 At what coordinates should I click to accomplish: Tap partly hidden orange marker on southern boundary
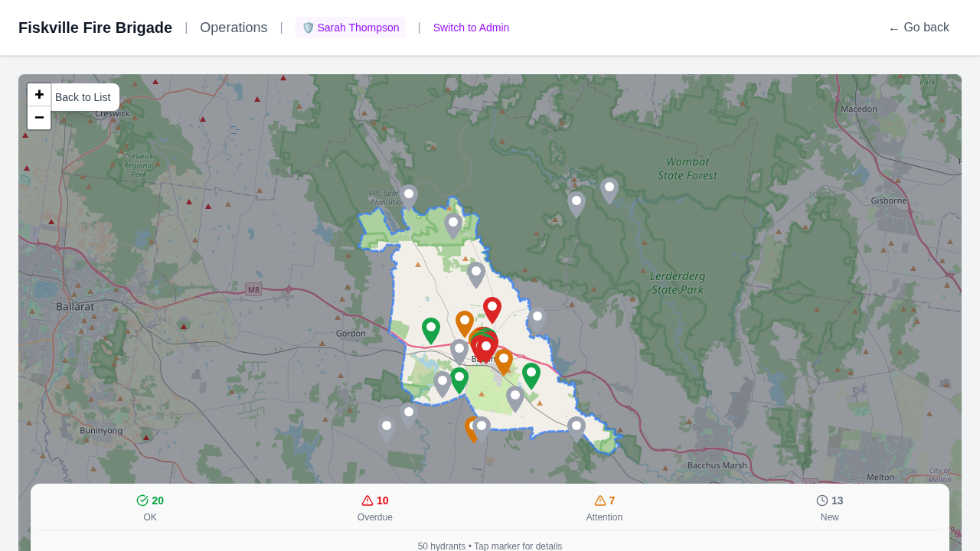point(469,429)
